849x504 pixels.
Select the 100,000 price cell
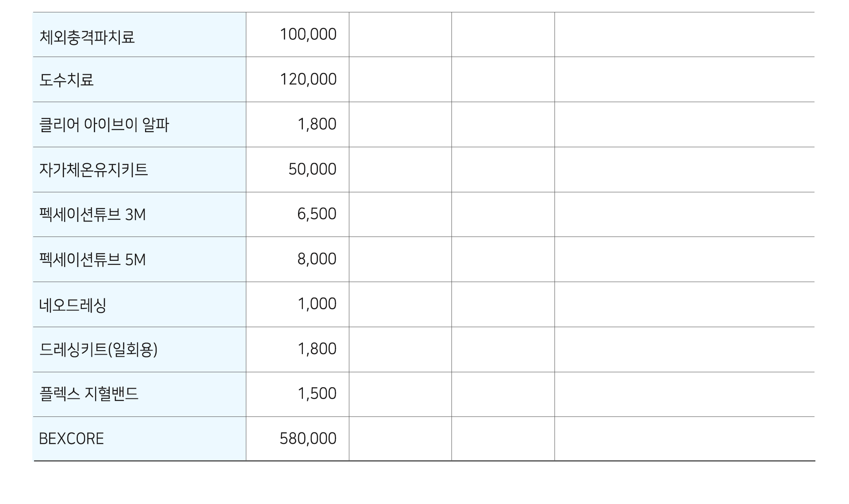point(298,35)
